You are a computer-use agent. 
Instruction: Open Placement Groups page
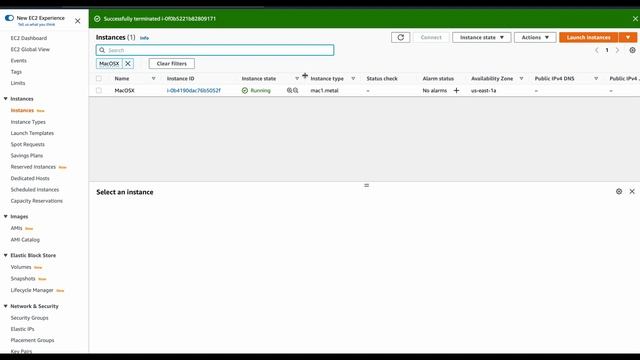(x=32, y=340)
